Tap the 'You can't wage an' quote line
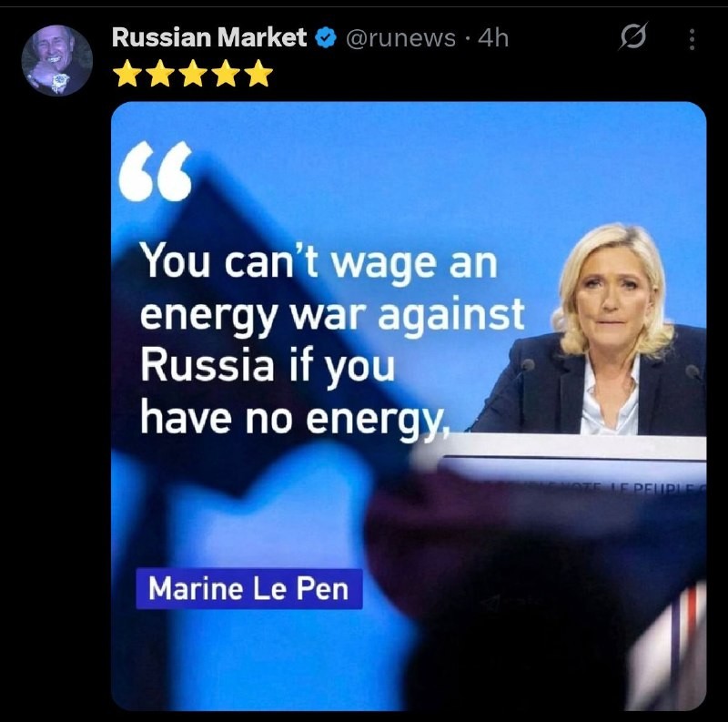The image size is (728, 722). coord(319,262)
